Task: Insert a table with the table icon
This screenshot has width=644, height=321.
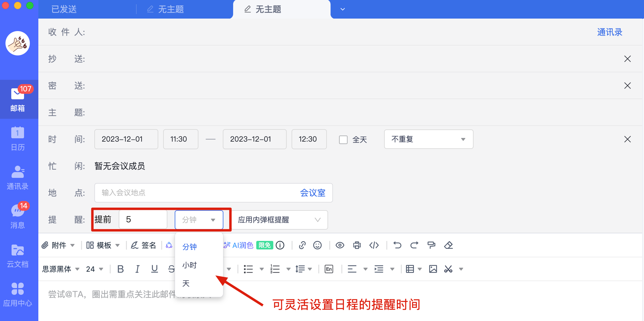Action: coord(410,269)
